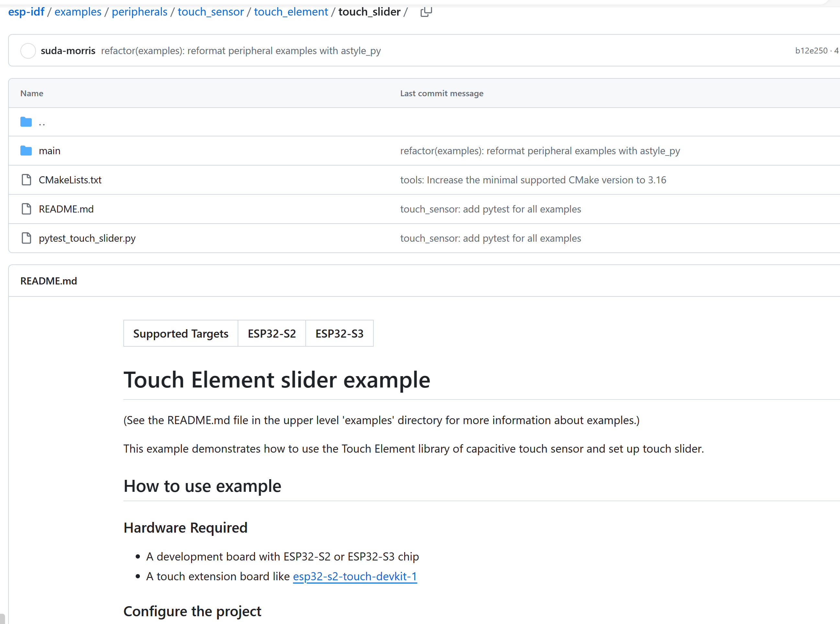The image size is (840, 624).
Task: Go up to touch_element directory
Action: [x=291, y=12]
